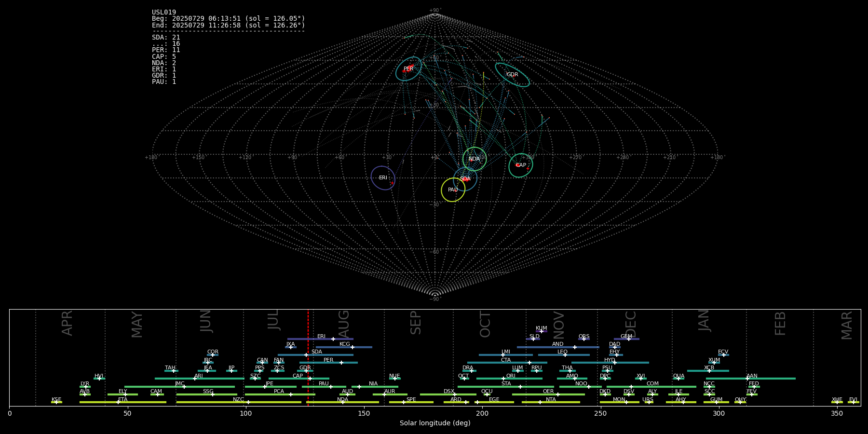Click the ECV shower marker in timeline

723,355
